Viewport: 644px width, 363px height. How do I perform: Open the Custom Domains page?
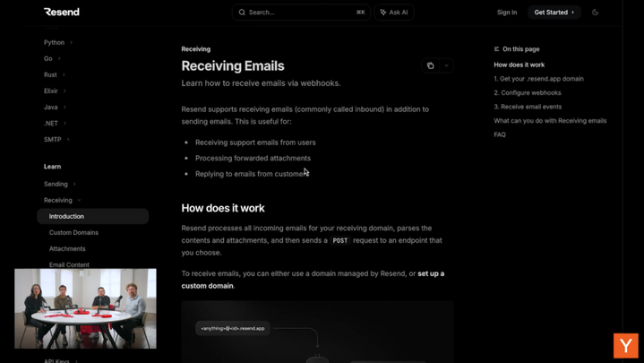tap(73, 232)
